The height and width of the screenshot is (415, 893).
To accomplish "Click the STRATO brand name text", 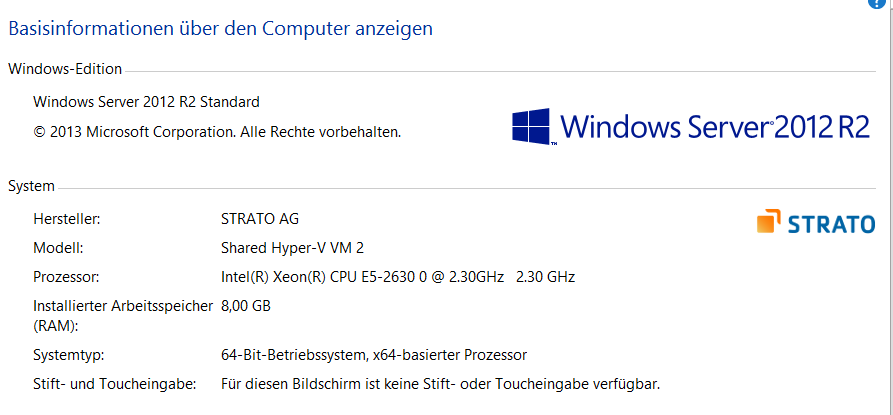I will [831, 224].
